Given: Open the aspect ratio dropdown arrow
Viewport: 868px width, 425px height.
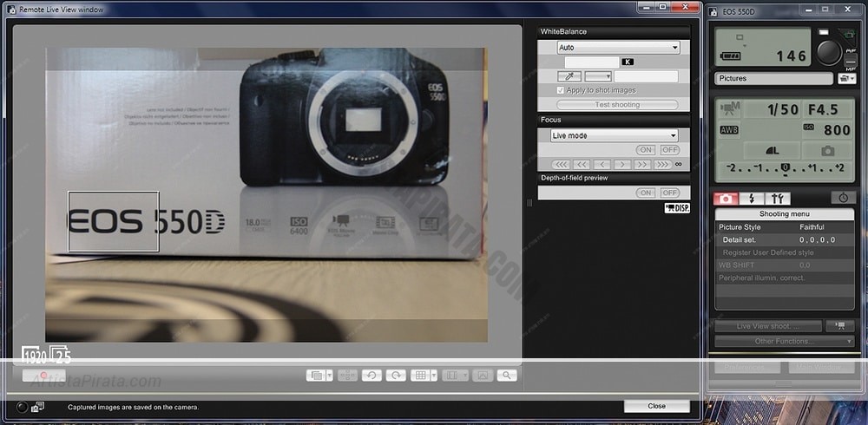Looking at the screenshot, I should coord(465,376).
